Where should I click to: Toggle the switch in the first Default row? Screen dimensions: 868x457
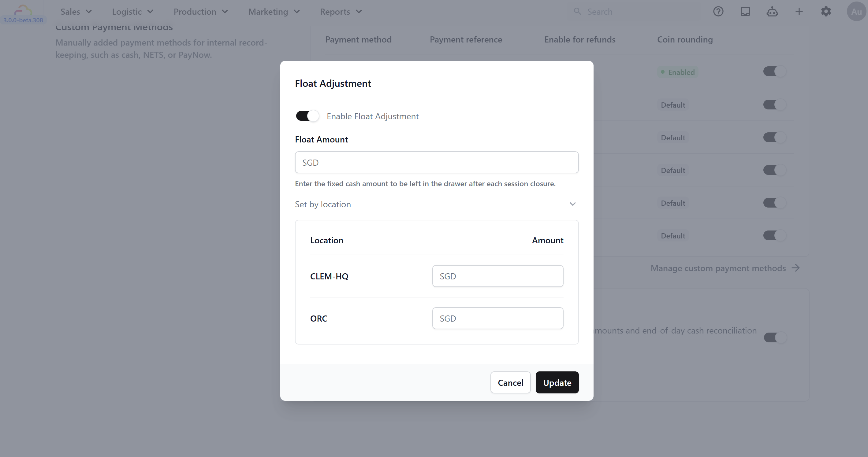coord(774,105)
